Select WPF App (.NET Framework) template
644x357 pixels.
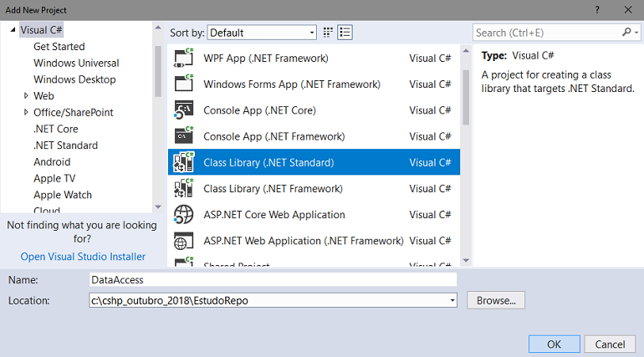click(x=314, y=58)
